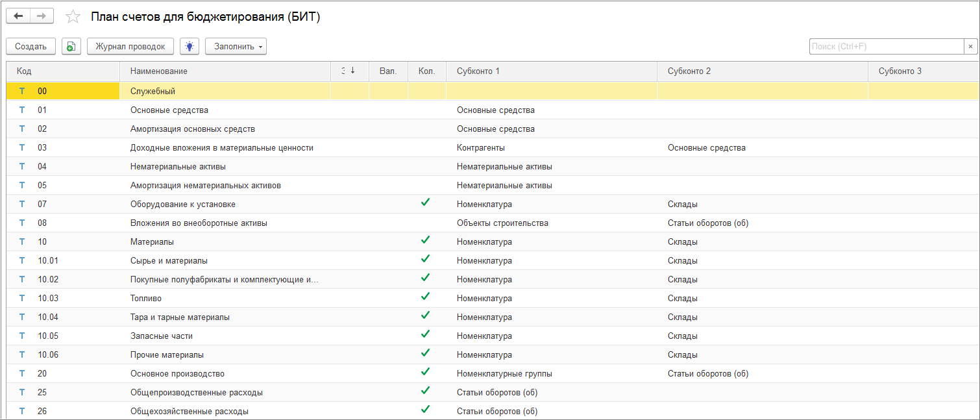Click quantity checkmark for Оборудование к установке
Viewport: 980px width, 420px height.
[x=426, y=203]
